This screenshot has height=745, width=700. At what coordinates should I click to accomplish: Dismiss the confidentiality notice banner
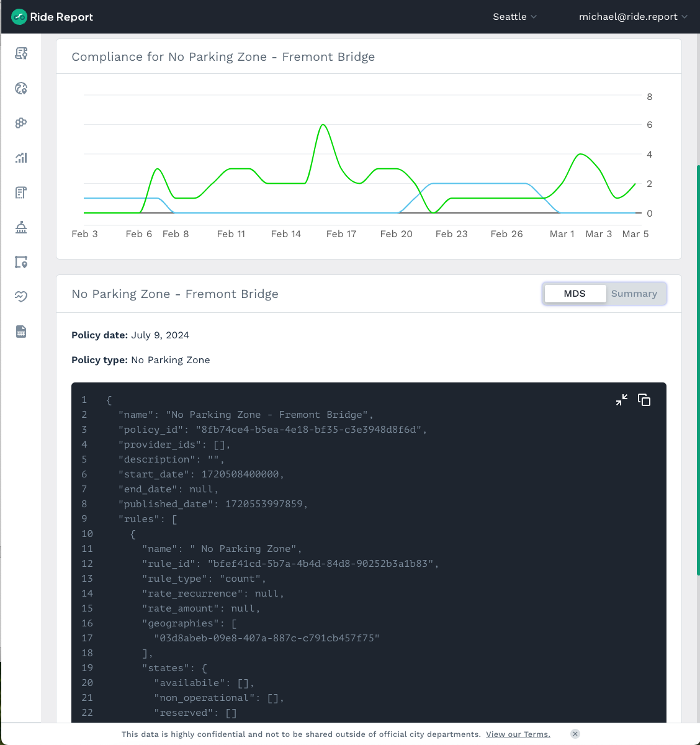pyautogui.click(x=575, y=734)
